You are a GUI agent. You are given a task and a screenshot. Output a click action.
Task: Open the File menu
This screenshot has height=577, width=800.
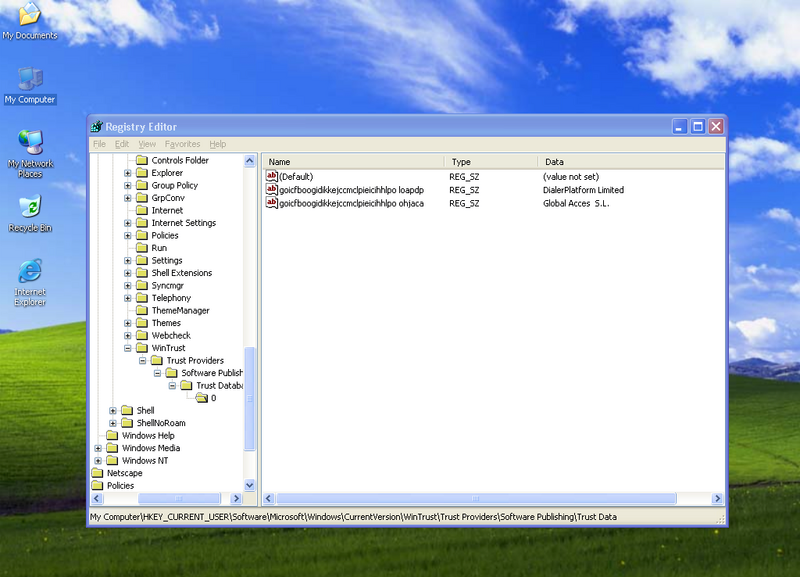point(99,144)
